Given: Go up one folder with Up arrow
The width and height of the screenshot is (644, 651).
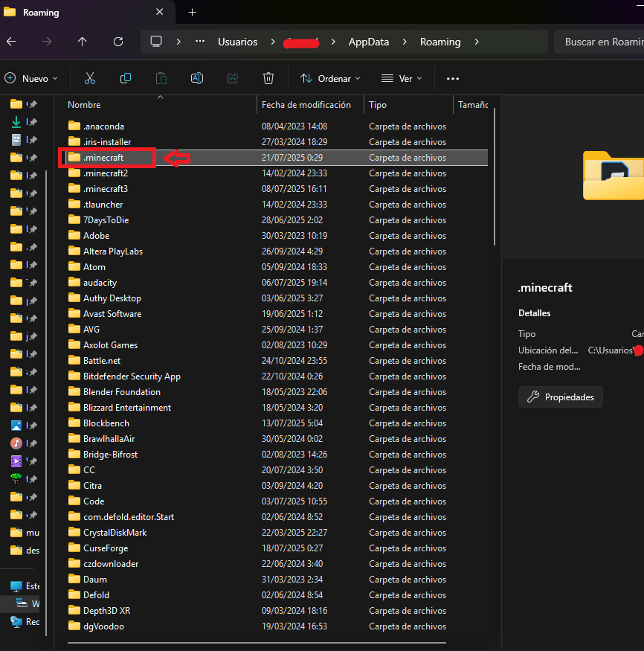Looking at the screenshot, I should click(82, 42).
